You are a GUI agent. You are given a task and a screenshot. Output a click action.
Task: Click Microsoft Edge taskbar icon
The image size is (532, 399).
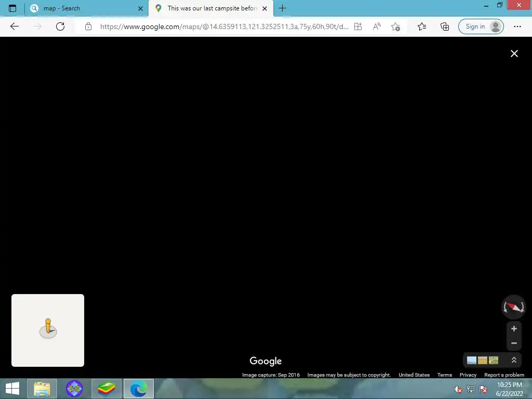pyautogui.click(x=138, y=389)
